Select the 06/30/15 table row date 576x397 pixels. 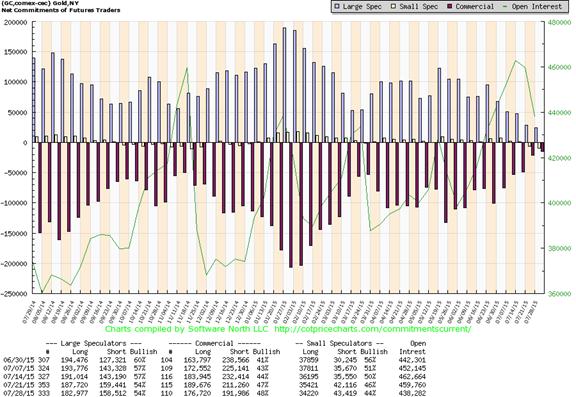pyautogui.click(x=14, y=360)
